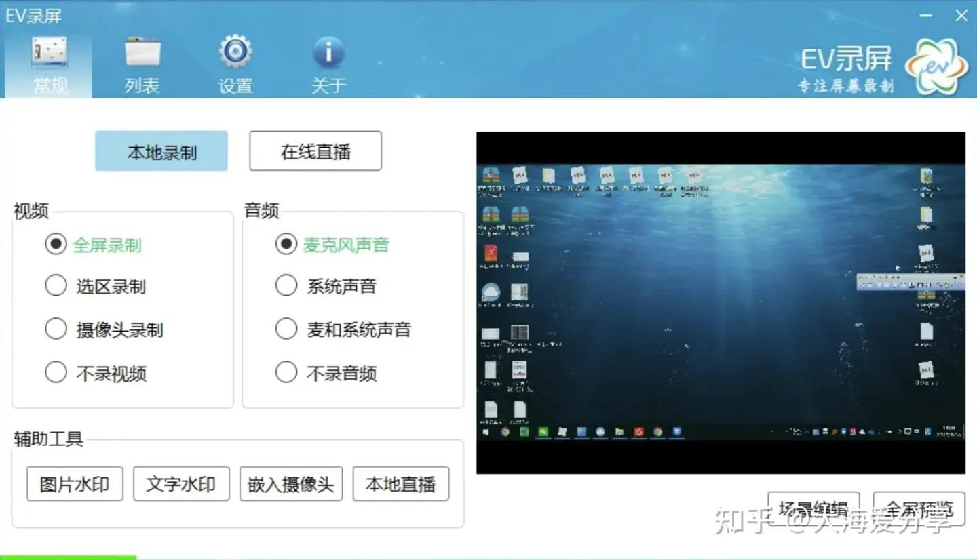Select 本地录制 recording mode
The width and height of the screenshot is (977, 560).
point(161,151)
